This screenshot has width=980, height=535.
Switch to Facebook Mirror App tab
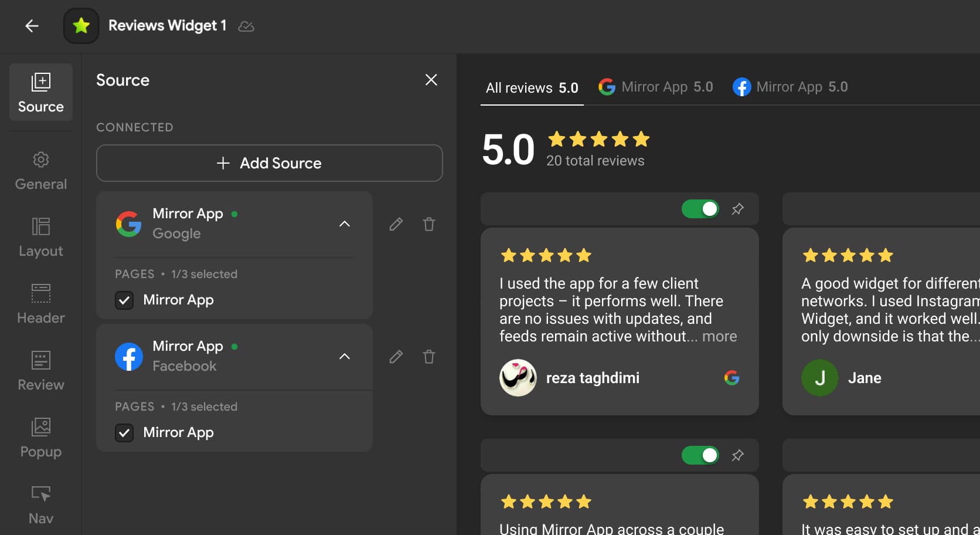pyautogui.click(x=790, y=87)
